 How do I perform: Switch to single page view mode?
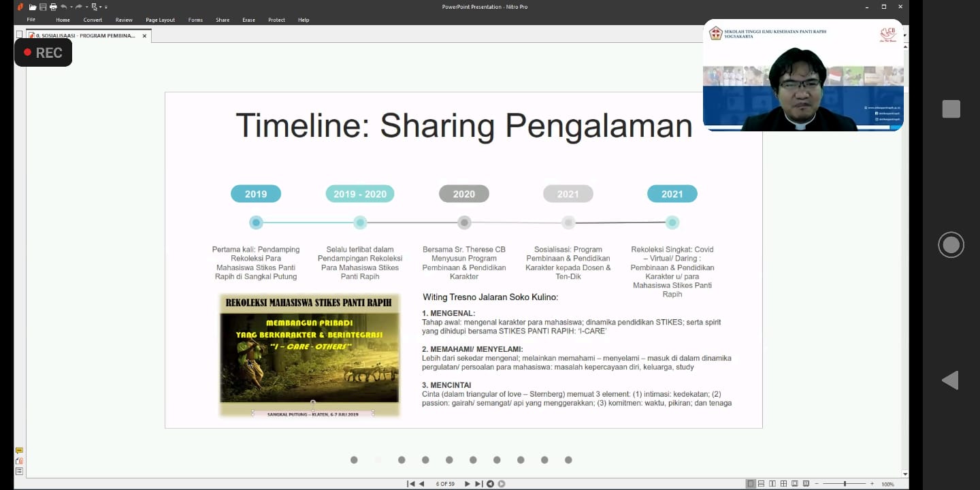(x=751, y=484)
